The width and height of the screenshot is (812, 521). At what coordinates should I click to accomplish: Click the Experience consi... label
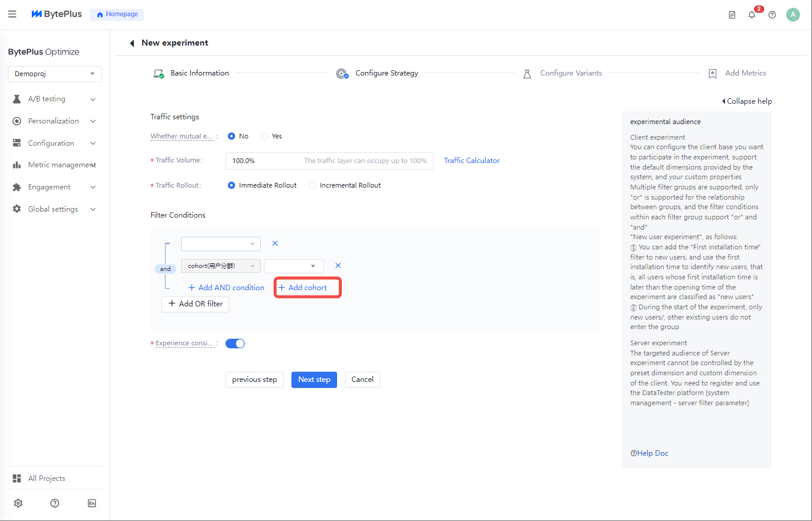(x=184, y=344)
